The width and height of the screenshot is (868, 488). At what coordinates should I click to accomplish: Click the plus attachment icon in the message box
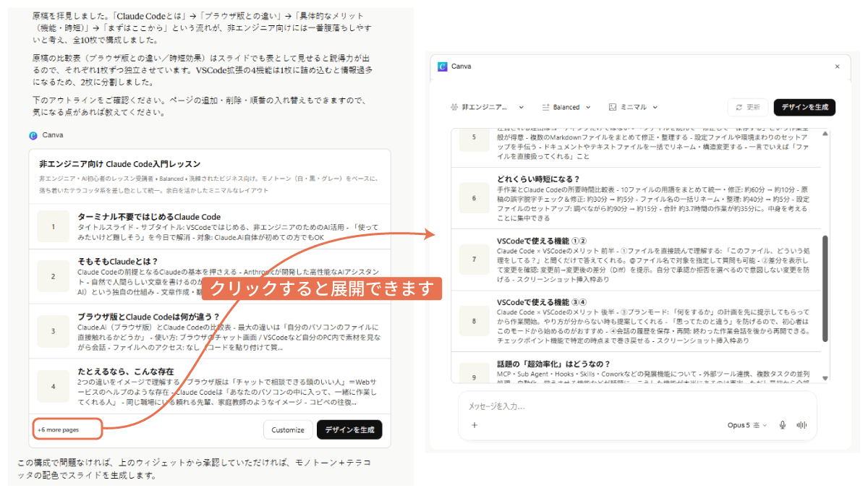click(475, 425)
